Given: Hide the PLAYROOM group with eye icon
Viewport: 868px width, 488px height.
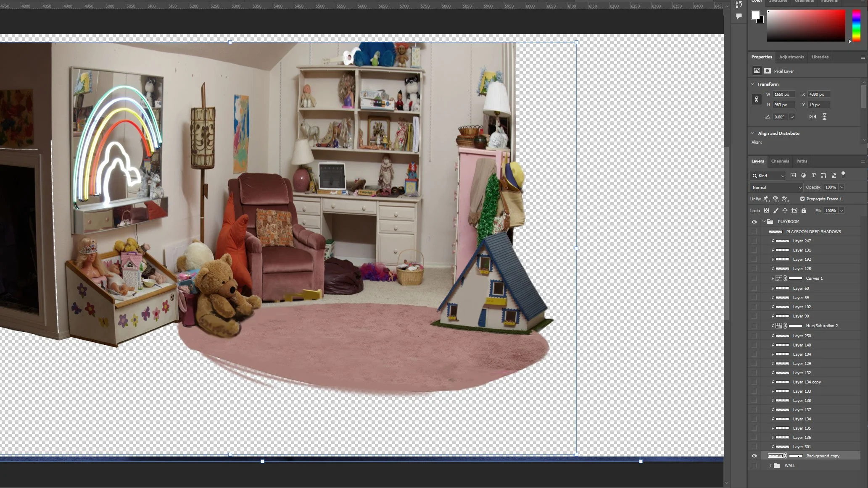Looking at the screenshot, I should [754, 222].
